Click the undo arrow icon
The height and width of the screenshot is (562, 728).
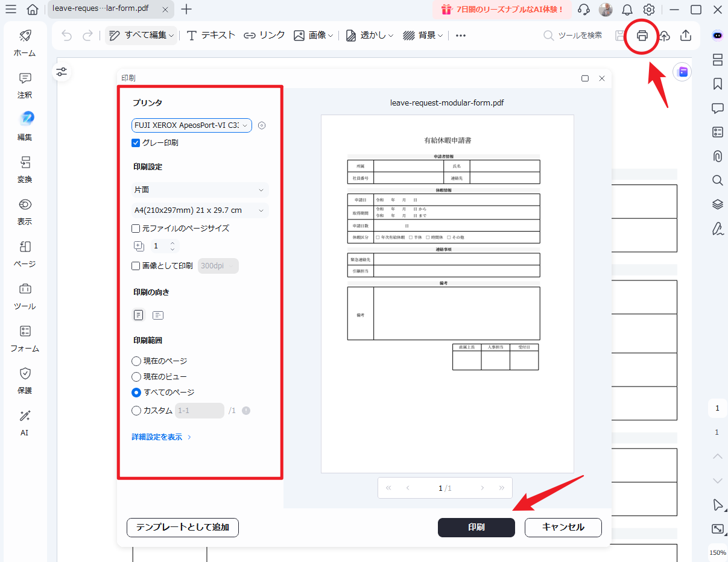[67, 36]
